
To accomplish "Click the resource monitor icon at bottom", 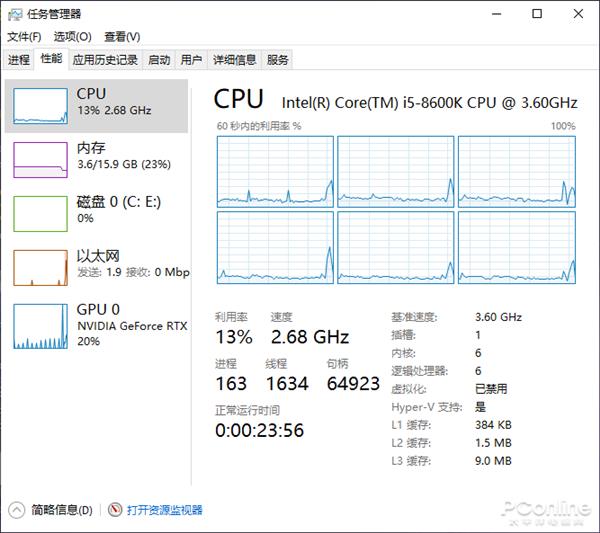I will click(x=115, y=510).
